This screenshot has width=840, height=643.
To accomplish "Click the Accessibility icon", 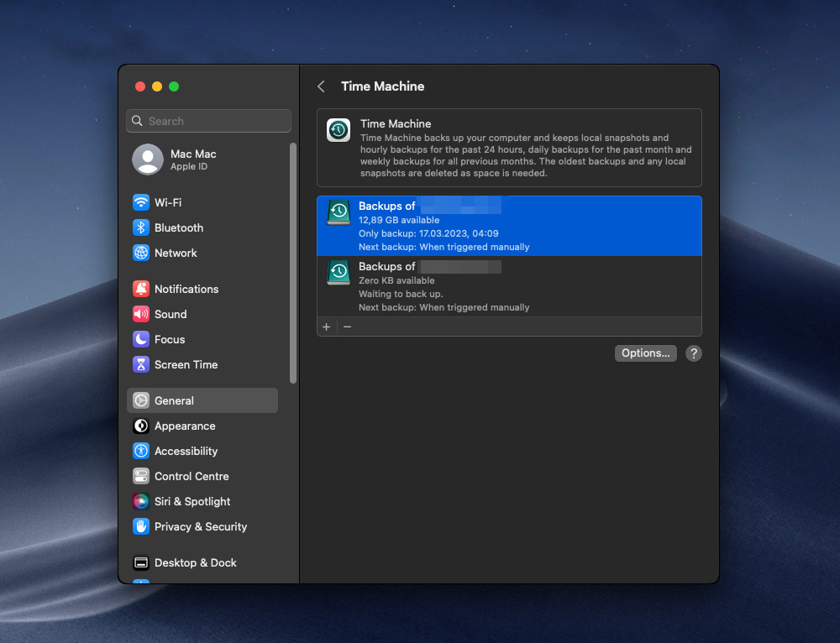I will 141,451.
